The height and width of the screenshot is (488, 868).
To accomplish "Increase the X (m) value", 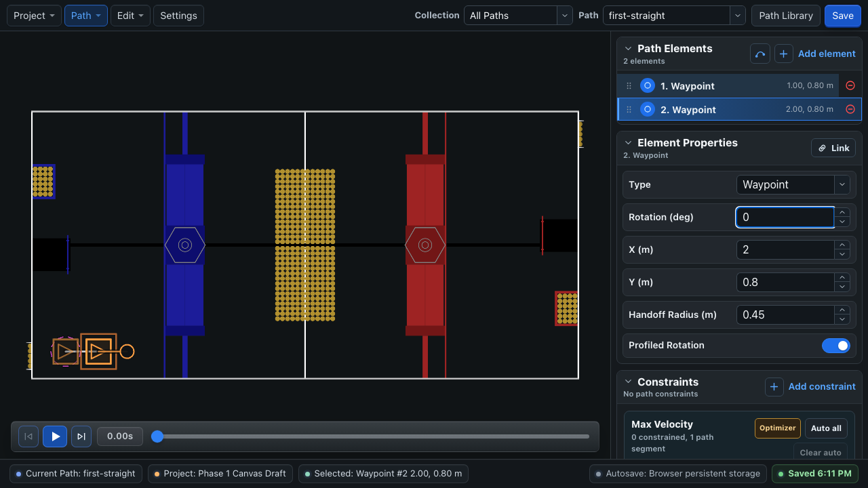I will [842, 245].
